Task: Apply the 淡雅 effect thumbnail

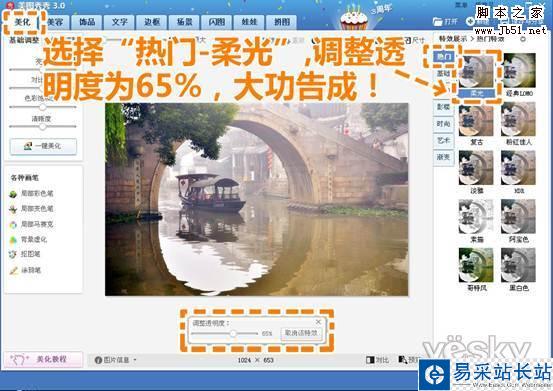Action: click(x=476, y=168)
